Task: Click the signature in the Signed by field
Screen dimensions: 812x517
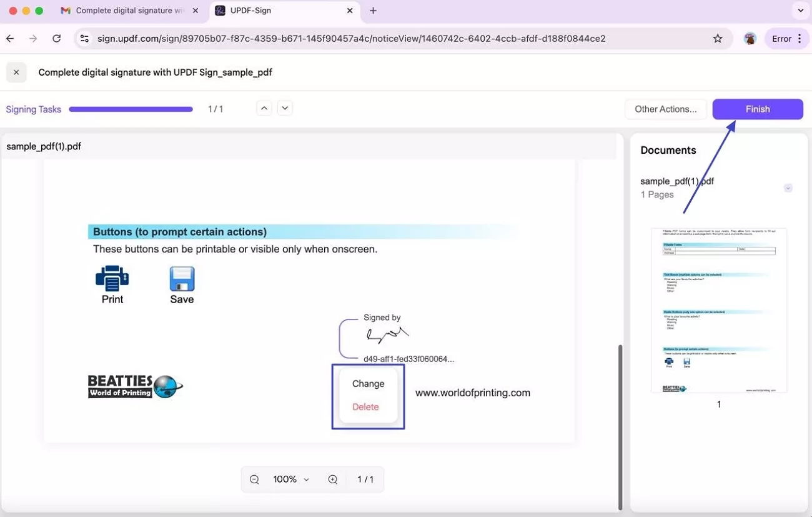Action: (388, 335)
